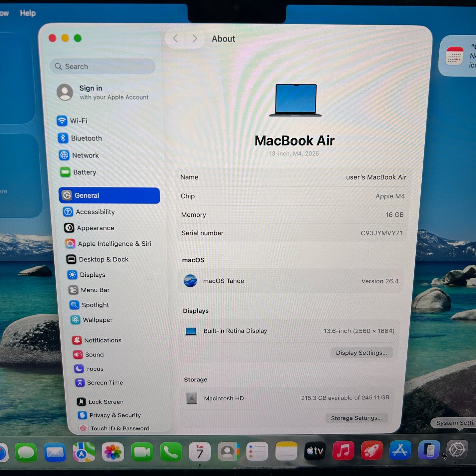Click the Display Settings button
Screen dimensions: 476x476
coord(361,352)
